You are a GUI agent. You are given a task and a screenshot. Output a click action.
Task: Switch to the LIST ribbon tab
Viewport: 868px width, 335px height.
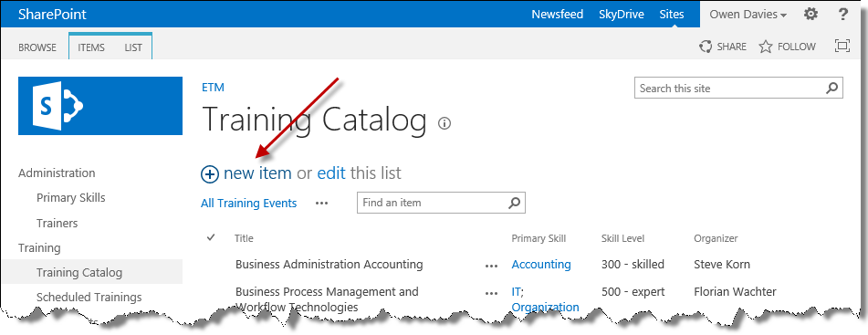pyautogui.click(x=133, y=47)
